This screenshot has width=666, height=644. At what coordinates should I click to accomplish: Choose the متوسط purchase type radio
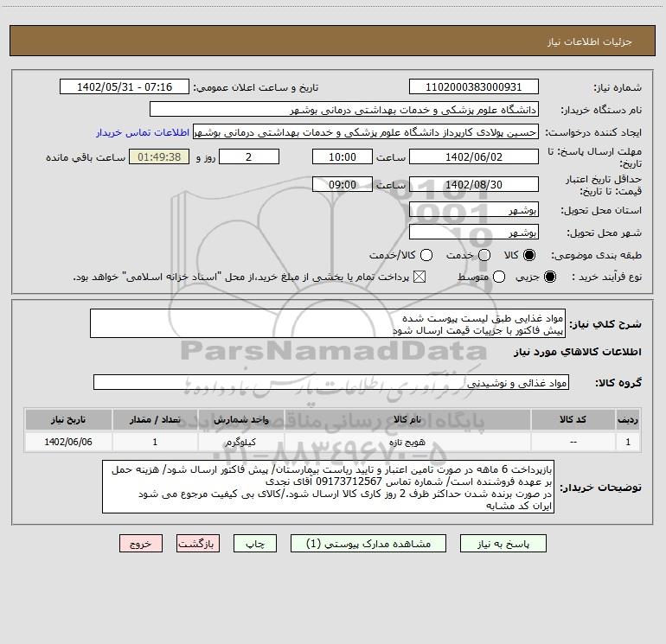[499, 277]
